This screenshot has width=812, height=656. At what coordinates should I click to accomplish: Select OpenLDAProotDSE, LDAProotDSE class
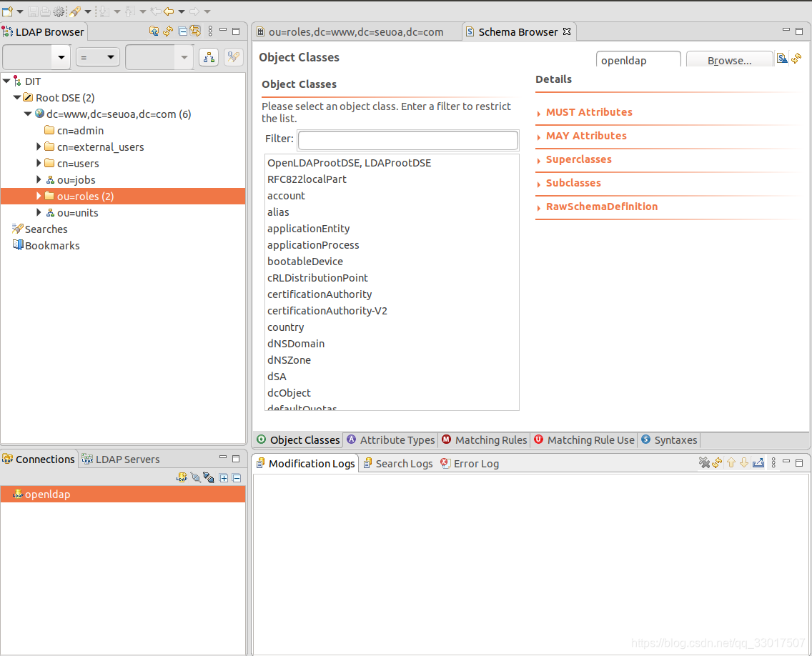[x=349, y=163]
